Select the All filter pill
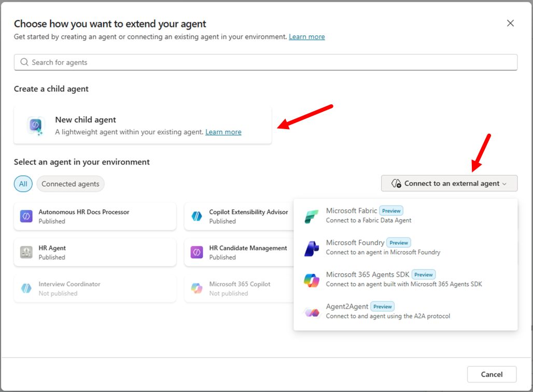Viewport: 533px width, 392px height. (23, 184)
